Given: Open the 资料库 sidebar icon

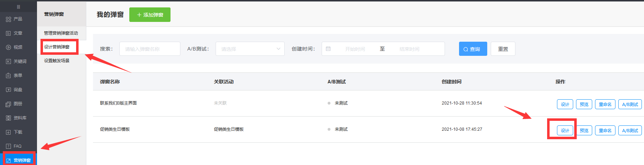Looking at the screenshot, I should [x=8, y=118].
